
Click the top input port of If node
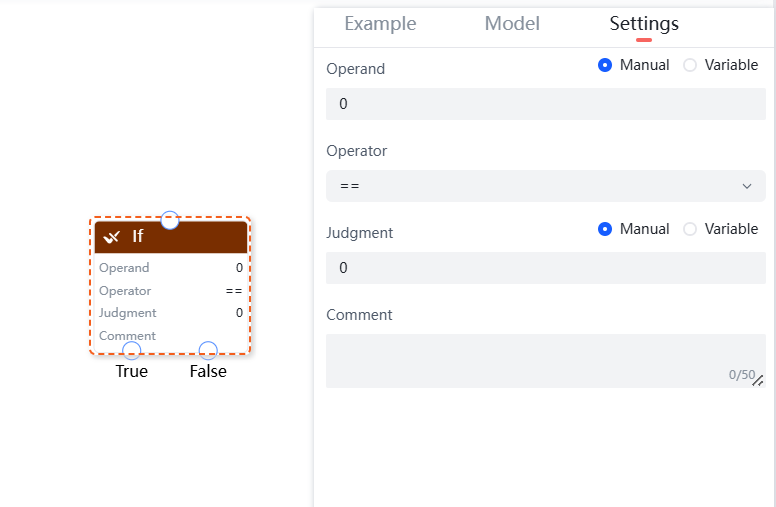tap(170, 219)
